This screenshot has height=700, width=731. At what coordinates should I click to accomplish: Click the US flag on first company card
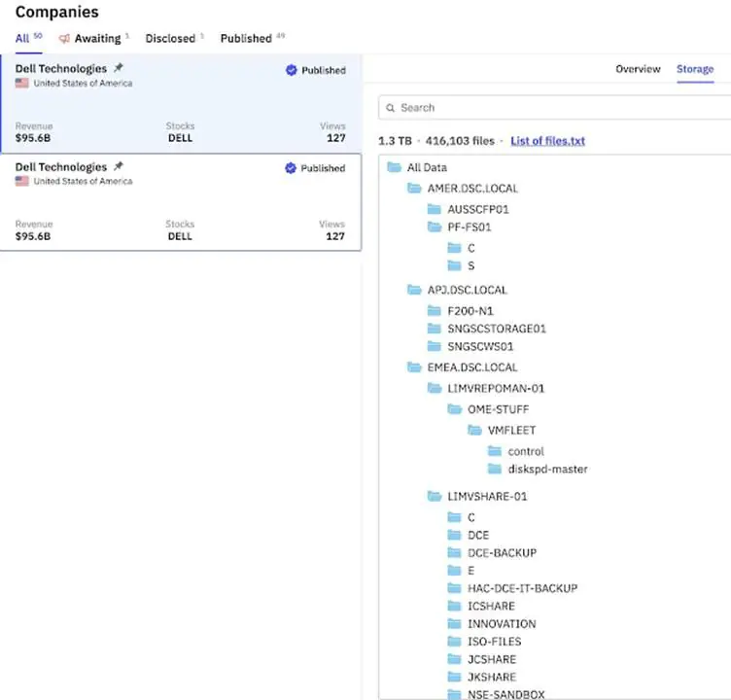coord(21,84)
